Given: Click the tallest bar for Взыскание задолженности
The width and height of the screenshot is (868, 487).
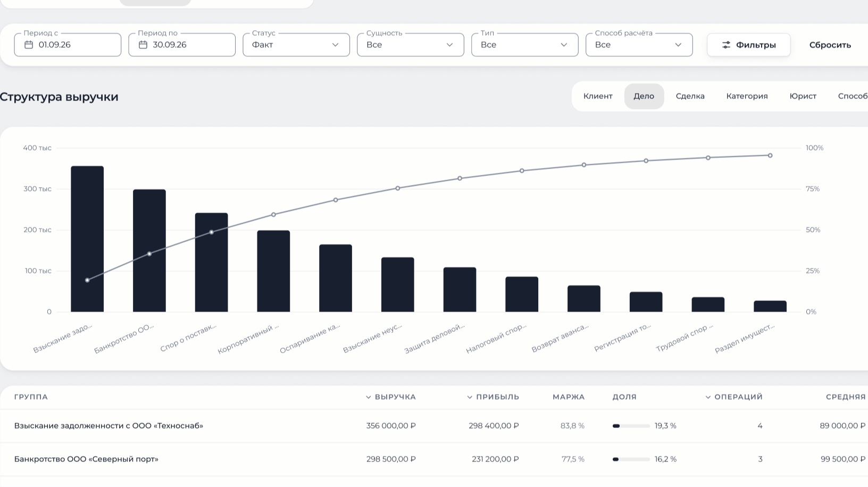Looking at the screenshot, I should (x=87, y=239).
